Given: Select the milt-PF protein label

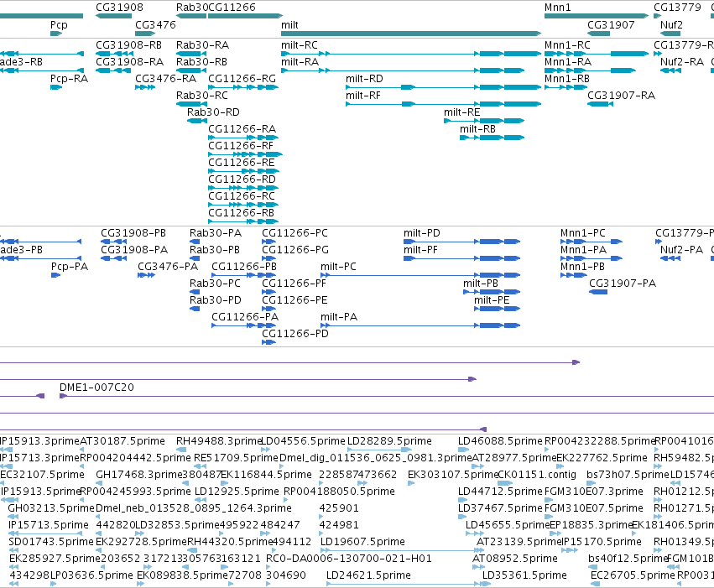Looking at the screenshot, I should tap(420, 250).
